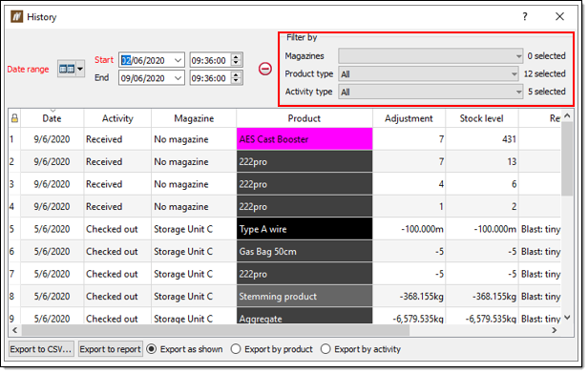Sort by the Activity column header
This screenshot has width=588, height=373.
117,118
